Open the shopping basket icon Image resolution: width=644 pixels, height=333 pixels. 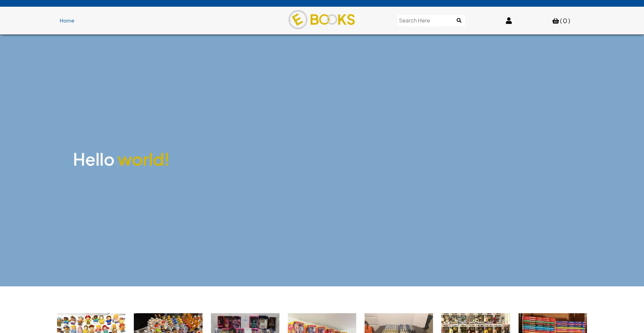click(x=556, y=21)
